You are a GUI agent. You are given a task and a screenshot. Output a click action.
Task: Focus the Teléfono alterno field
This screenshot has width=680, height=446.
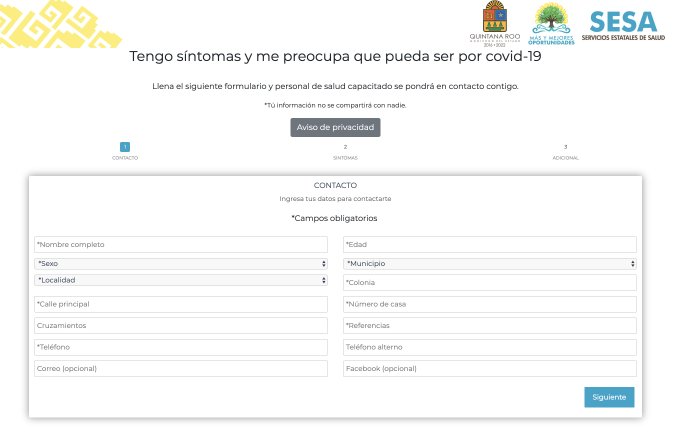pyautogui.click(x=490, y=348)
